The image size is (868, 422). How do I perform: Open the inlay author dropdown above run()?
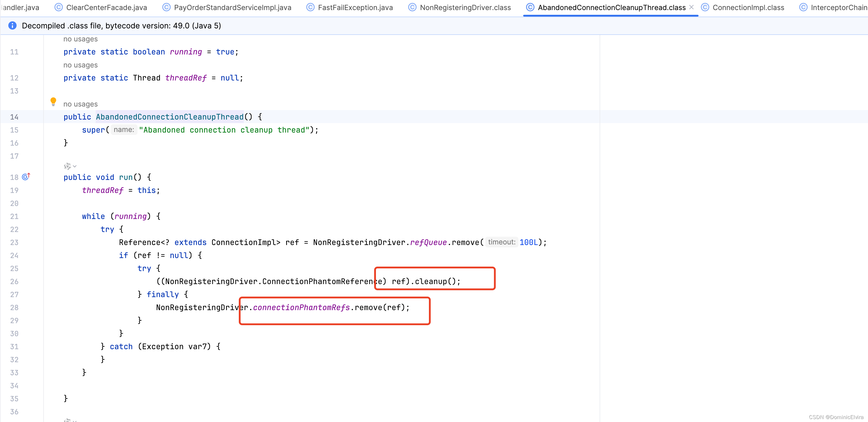pyautogui.click(x=70, y=166)
